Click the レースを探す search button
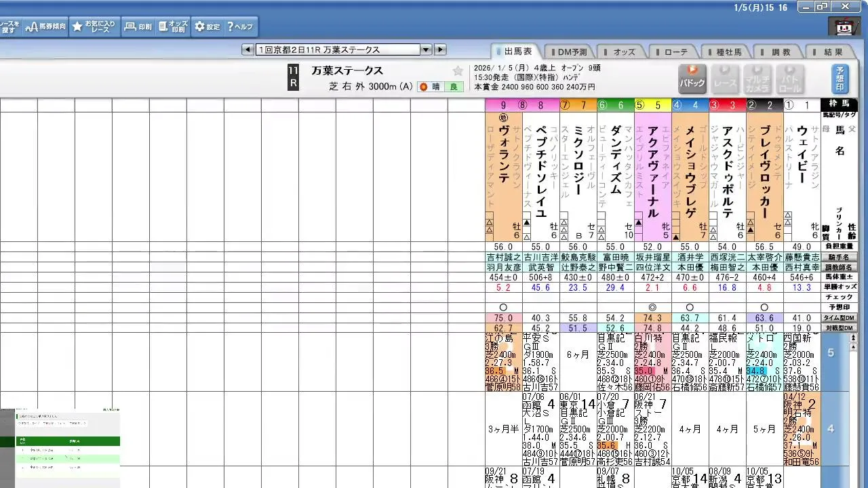This screenshot has width=868, height=488. click(10, 26)
